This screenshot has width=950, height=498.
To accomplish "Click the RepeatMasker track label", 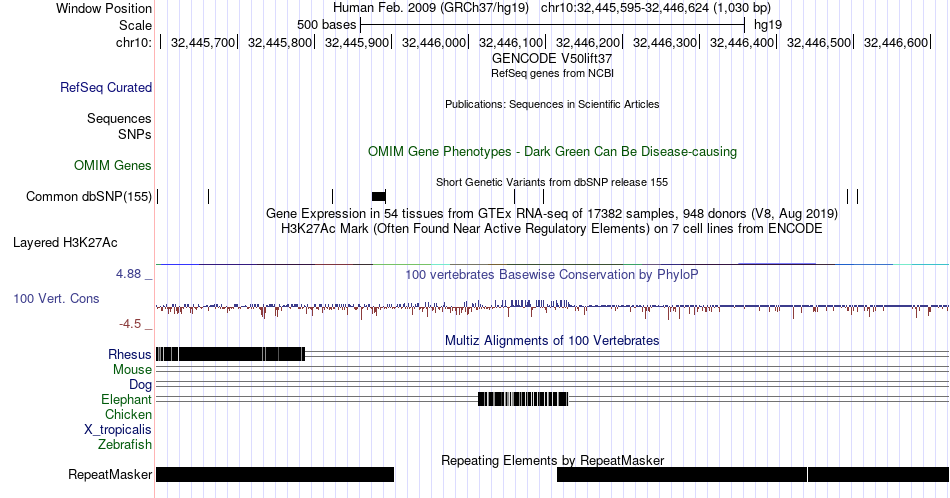I will [x=110, y=474].
